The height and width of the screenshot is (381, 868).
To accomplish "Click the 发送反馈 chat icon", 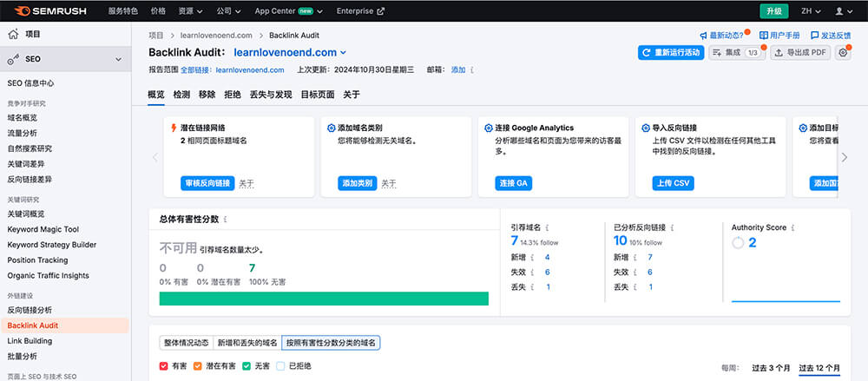I will click(x=814, y=36).
